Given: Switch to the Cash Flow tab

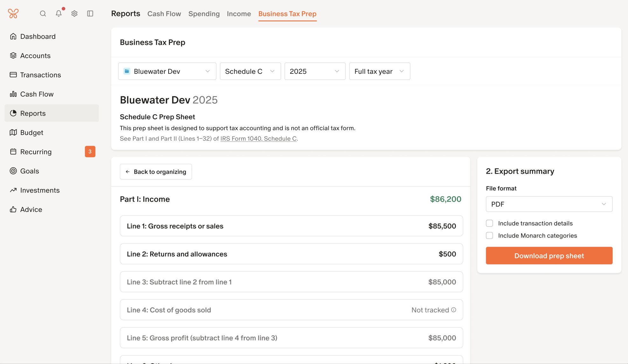Looking at the screenshot, I should [x=164, y=14].
